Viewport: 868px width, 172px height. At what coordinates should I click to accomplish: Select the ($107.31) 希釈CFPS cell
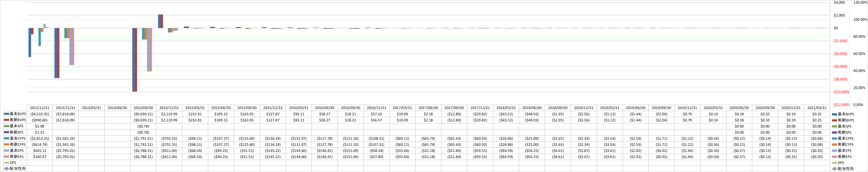377,145
